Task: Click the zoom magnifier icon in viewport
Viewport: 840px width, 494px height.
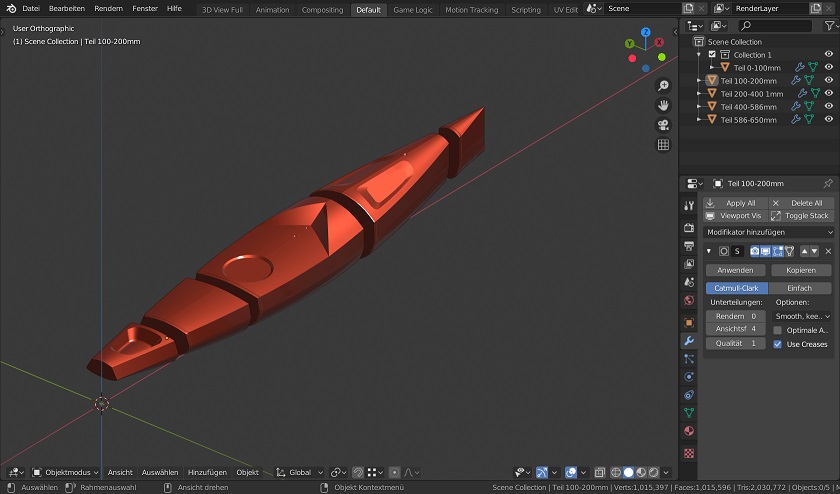Action: click(x=663, y=86)
